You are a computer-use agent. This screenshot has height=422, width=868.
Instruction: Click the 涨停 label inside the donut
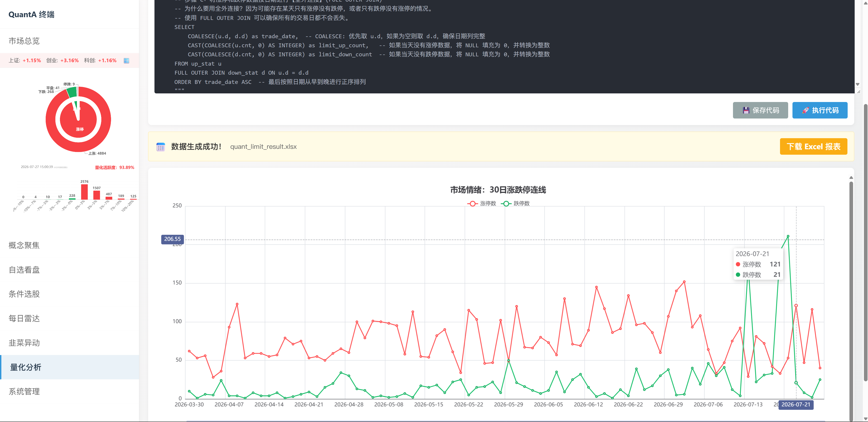(80, 129)
